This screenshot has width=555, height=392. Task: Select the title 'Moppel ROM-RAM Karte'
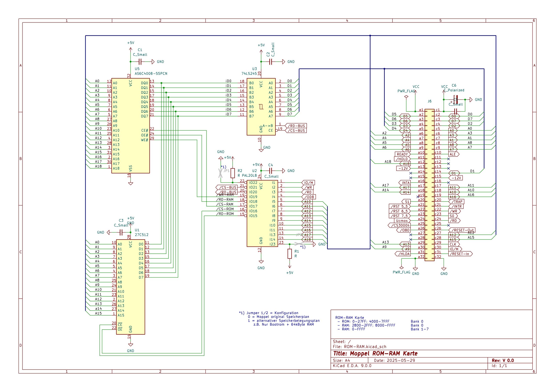pyautogui.click(x=384, y=353)
